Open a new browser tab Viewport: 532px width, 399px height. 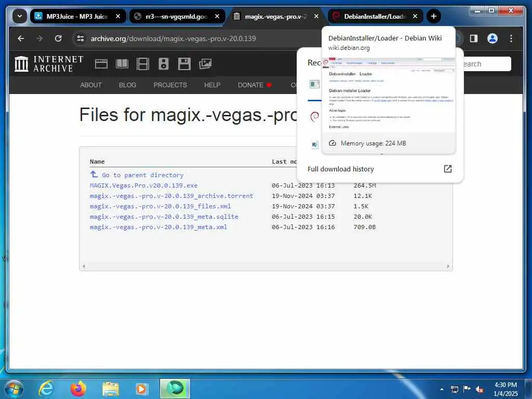point(434,16)
